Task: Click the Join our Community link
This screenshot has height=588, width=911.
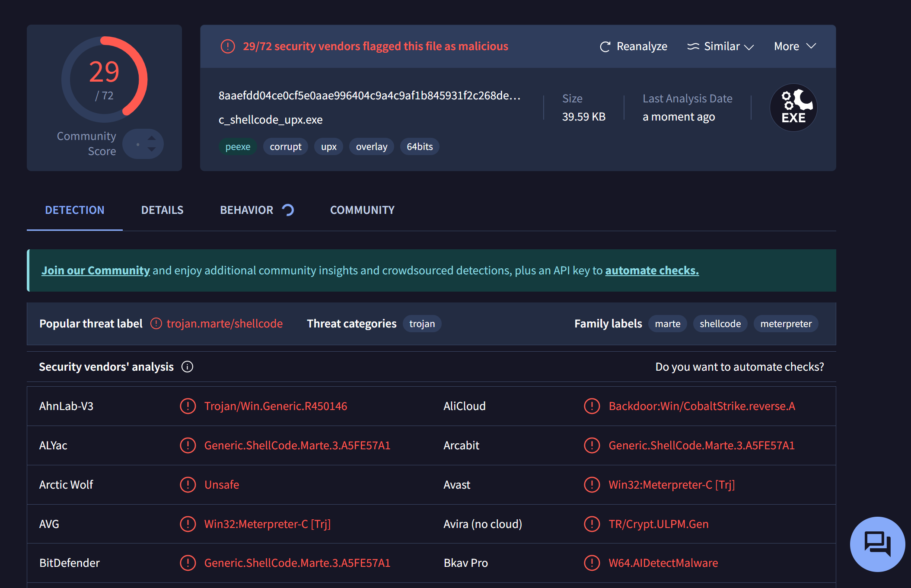Action: point(96,270)
